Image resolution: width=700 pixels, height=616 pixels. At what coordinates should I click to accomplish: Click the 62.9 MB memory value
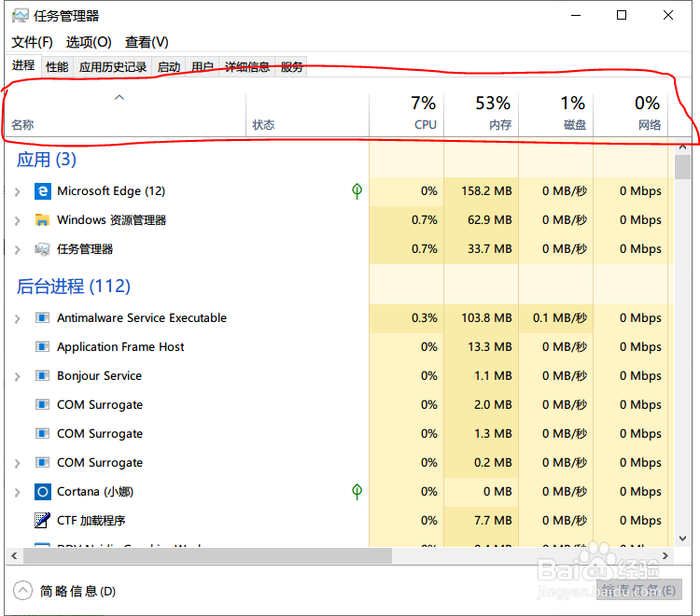(489, 220)
